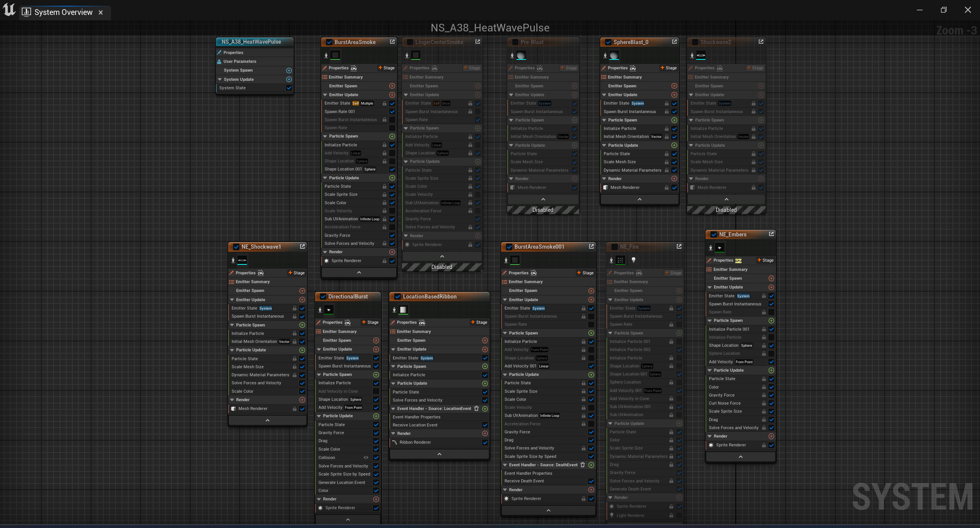This screenshot has width=980, height=528.
Task: Add Stage to BurstAreaSmoke emitter
Action: 386,68
